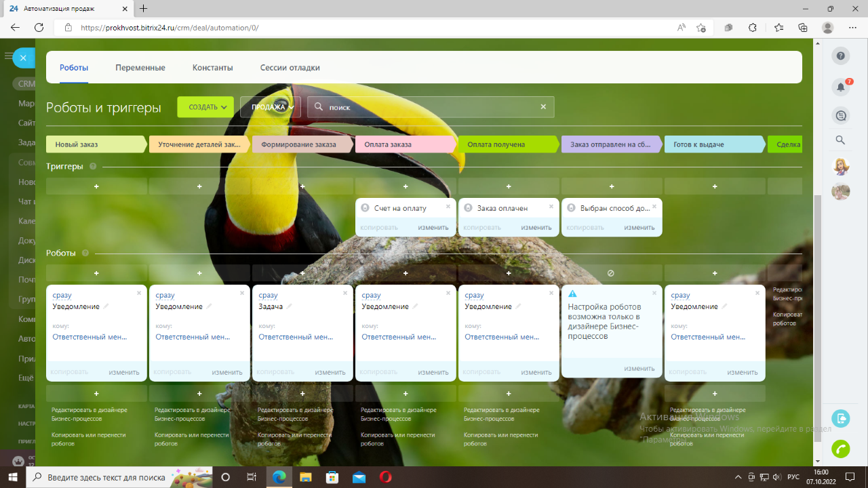Expand the ПРОДАЖА funnel dropdown
This screenshot has width=868, height=488.
271,107
